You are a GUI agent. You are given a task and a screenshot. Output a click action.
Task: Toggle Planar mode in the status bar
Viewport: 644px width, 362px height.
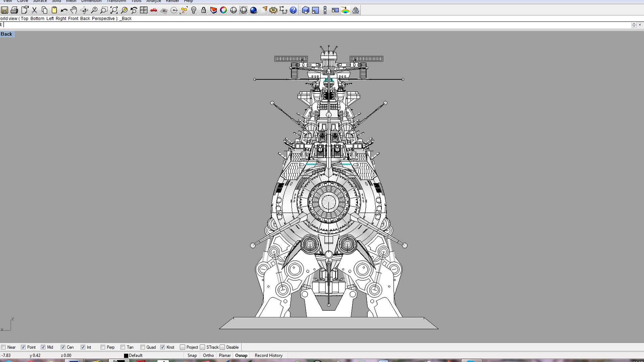pyautogui.click(x=225, y=355)
